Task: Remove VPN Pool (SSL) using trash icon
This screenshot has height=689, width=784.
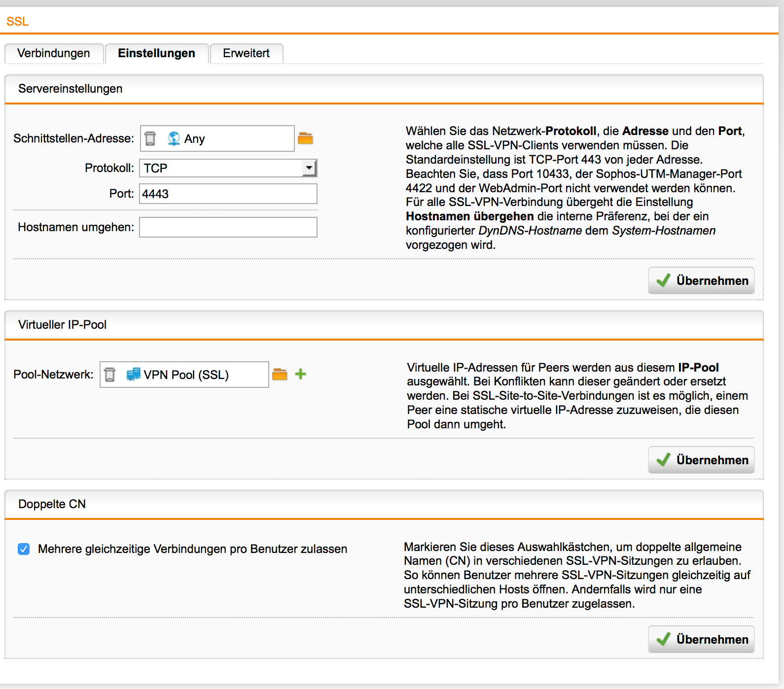Action: coord(110,375)
